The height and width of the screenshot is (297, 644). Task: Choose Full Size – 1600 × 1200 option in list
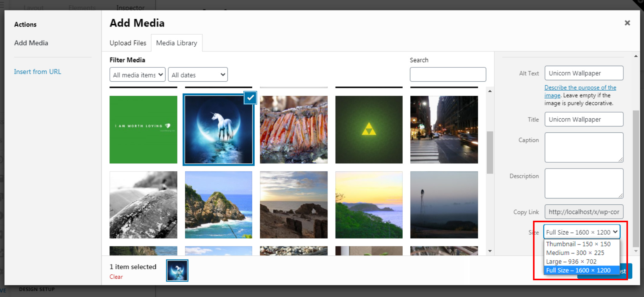[582, 270]
